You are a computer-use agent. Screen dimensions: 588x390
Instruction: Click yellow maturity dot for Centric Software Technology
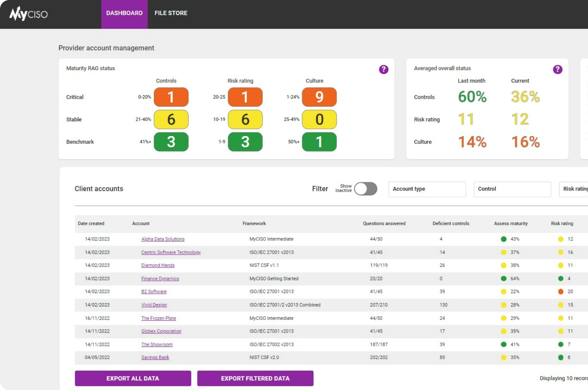click(x=504, y=252)
